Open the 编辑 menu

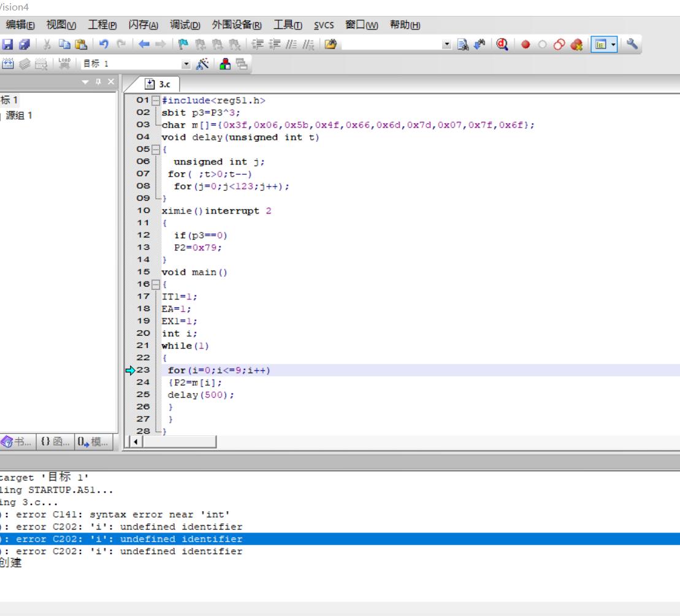(20, 25)
